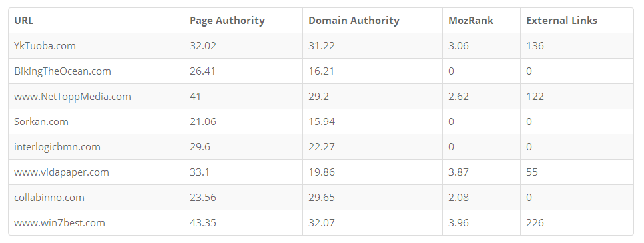
Task: Select the MozRank column header
Action: click(x=471, y=21)
